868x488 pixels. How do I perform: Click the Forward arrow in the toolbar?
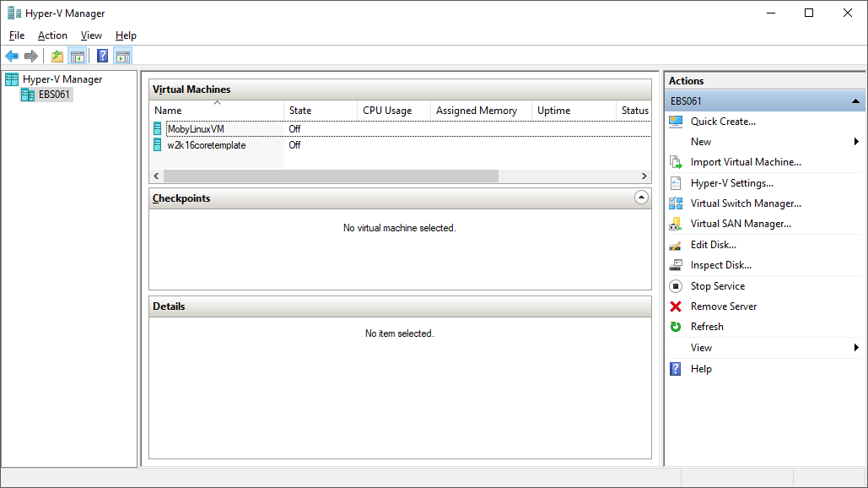tap(31, 56)
